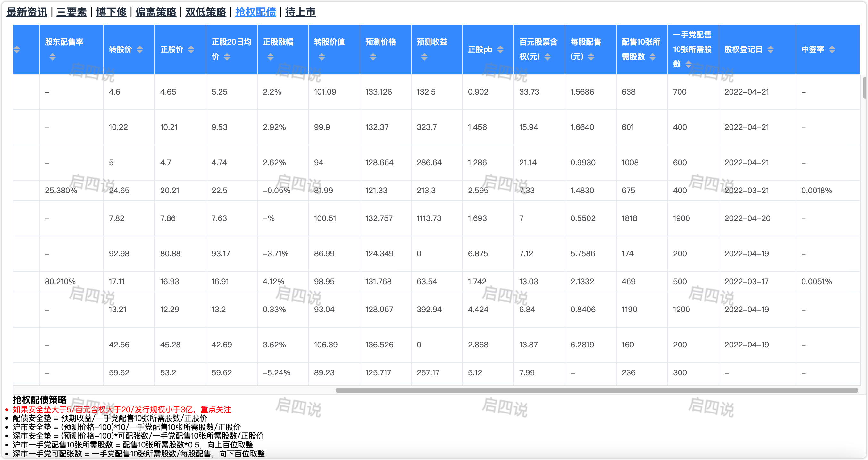Sort by 正股20日均价 arrow icon
This screenshot has height=460, width=868.
pyautogui.click(x=227, y=57)
